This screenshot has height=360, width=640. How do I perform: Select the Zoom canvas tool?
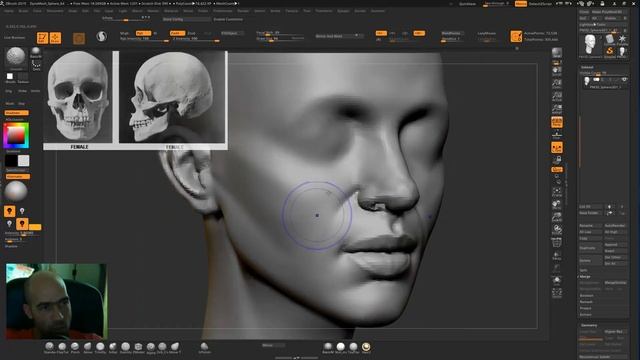(x=557, y=84)
